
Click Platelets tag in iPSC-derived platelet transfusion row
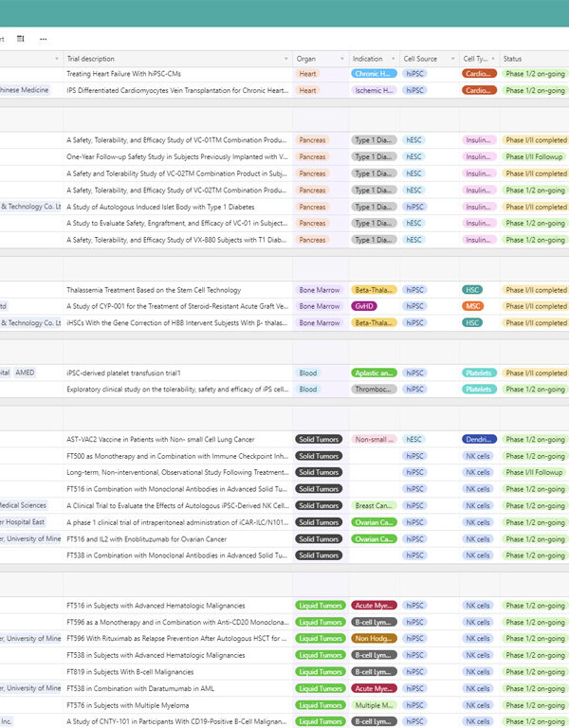pyautogui.click(x=479, y=373)
